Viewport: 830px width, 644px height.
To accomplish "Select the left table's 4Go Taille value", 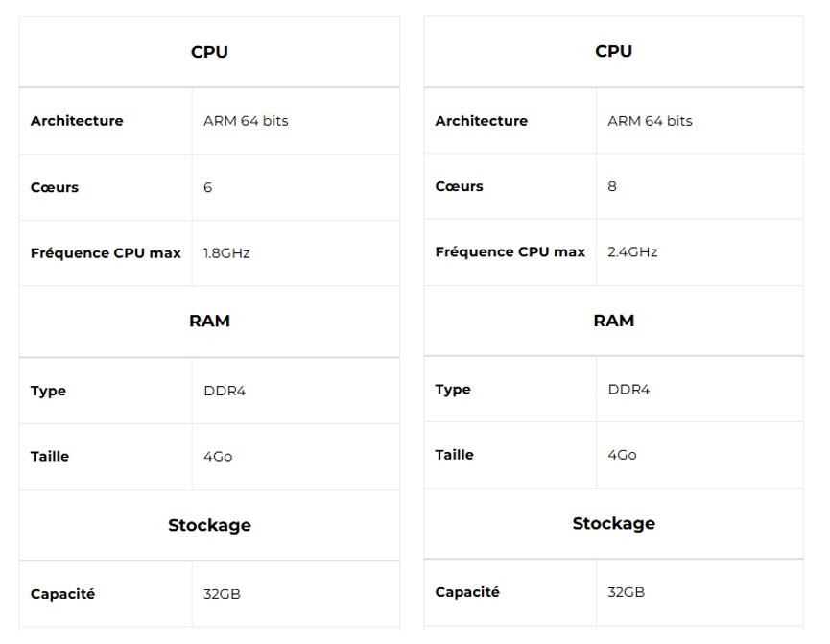I will point(218,457).
